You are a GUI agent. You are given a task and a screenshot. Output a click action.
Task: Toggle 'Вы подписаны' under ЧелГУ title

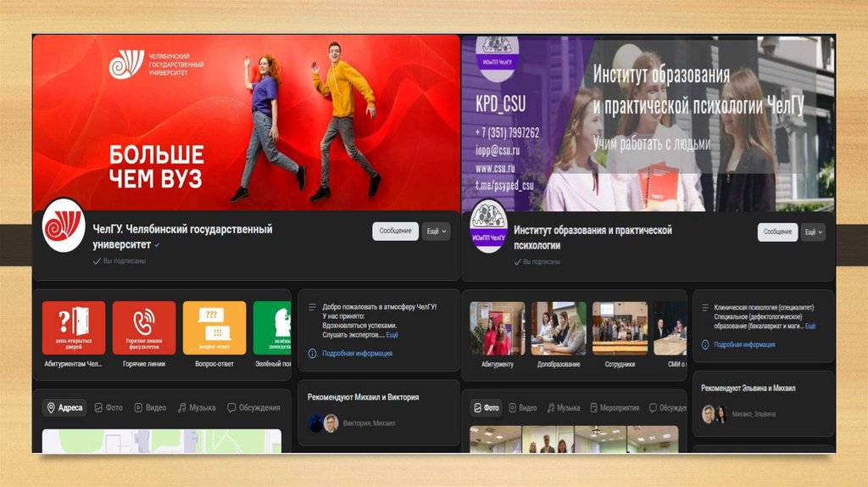(120, 261)
